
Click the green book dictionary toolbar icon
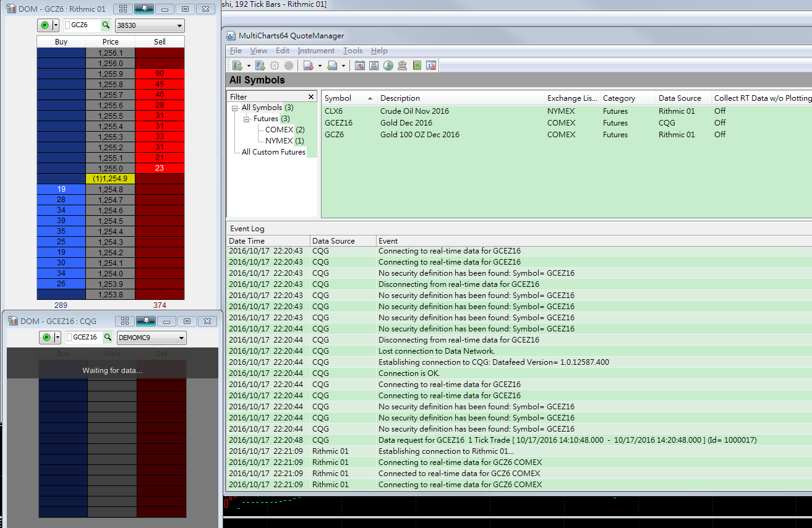click(x=417, y=66)
